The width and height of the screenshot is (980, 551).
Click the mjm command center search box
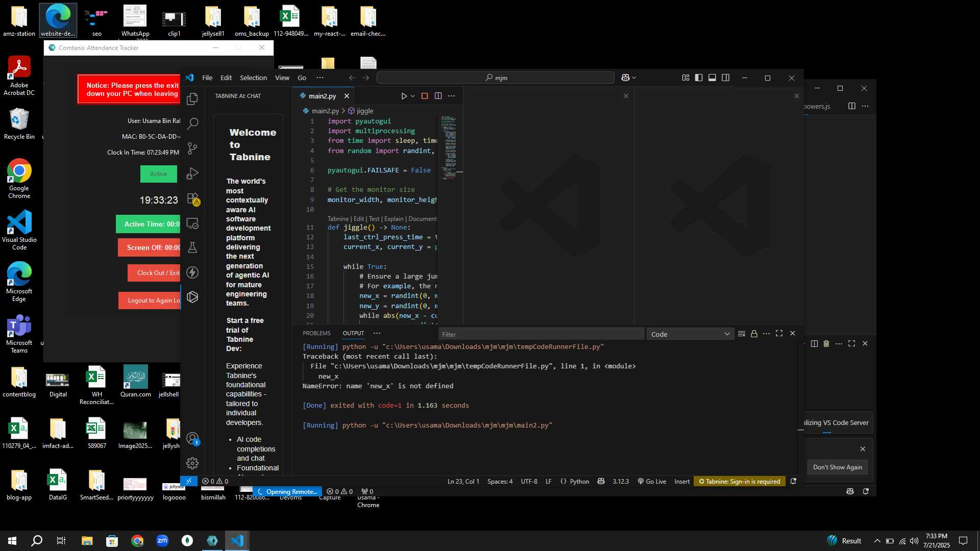click(x=495, y=78)
